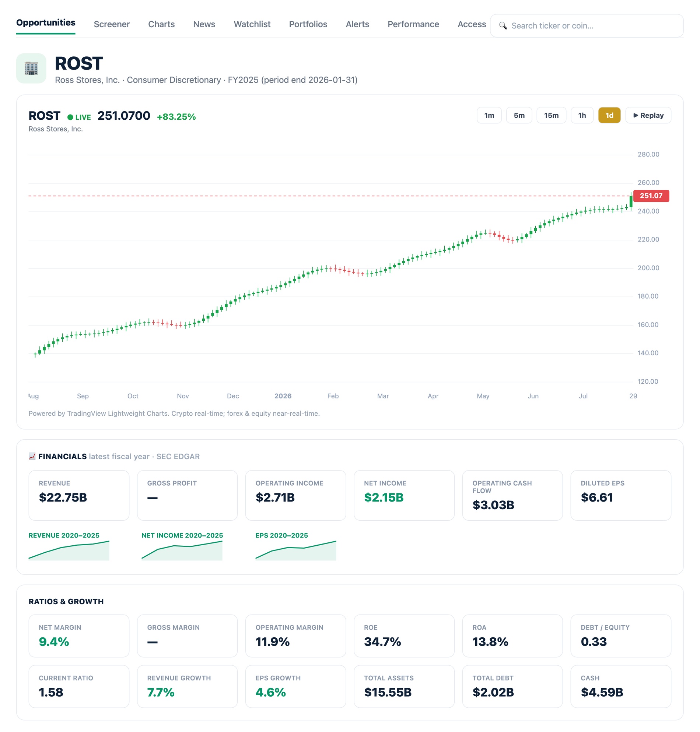The image size is (700, 732).
Task: Open the Alerts tab
Action: [x=357, y=24]
